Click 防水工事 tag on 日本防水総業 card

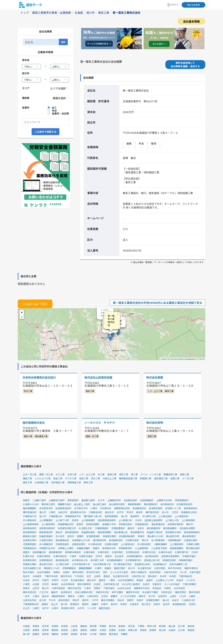click(28, 391)
